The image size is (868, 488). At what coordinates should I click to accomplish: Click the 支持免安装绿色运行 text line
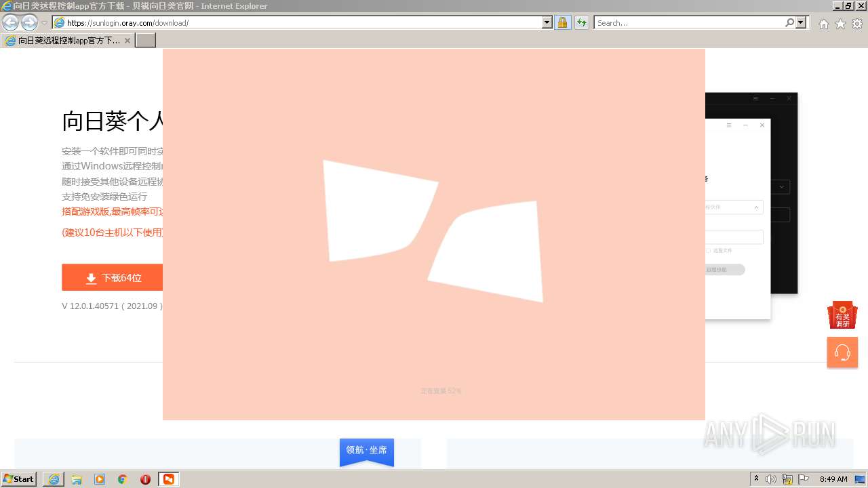[104, 197]
